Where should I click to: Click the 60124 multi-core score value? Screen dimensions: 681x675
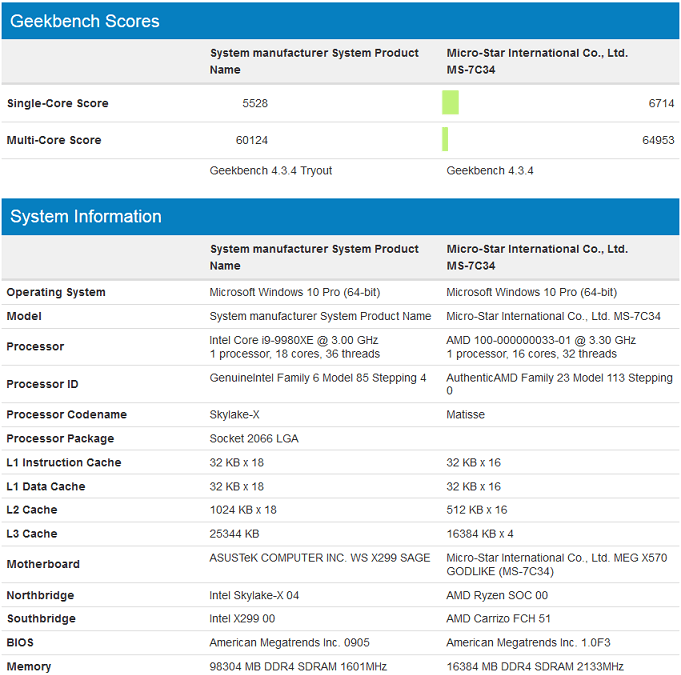[251, 141]
